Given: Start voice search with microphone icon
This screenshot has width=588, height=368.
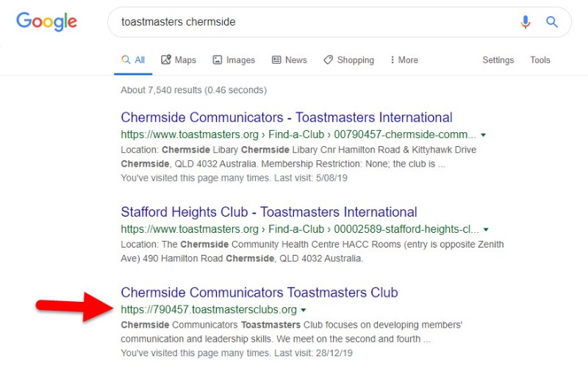Looking at the screenshot, I should (526, 22).
